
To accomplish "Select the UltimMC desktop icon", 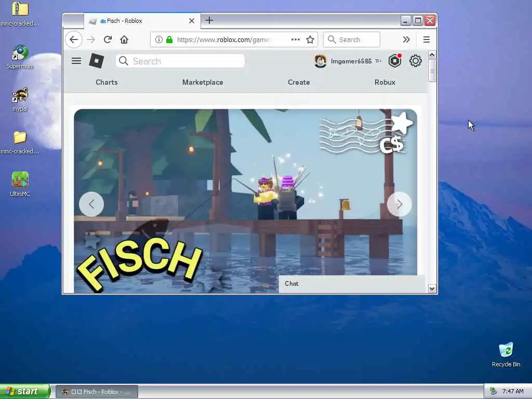I will [20, 184].
